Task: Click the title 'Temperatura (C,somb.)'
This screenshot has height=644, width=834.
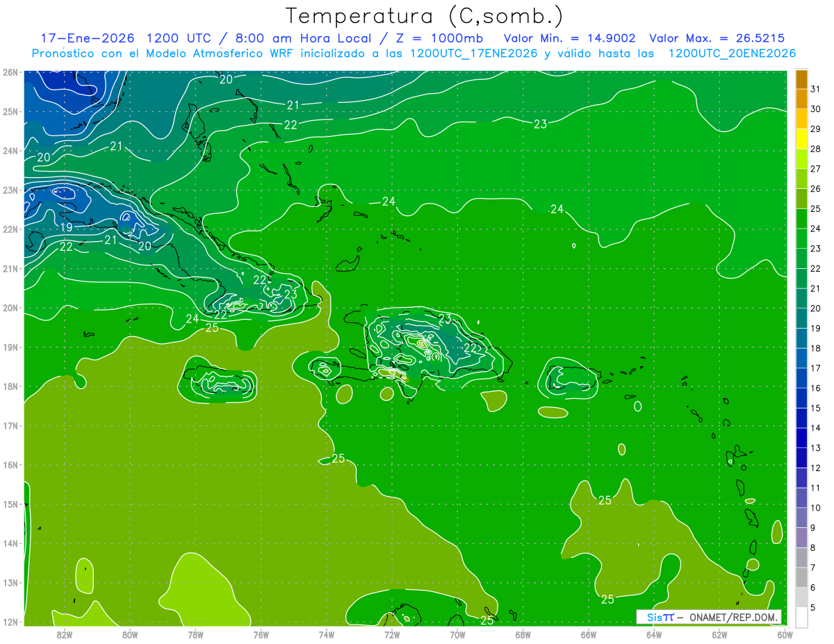Action: (425, 16)
